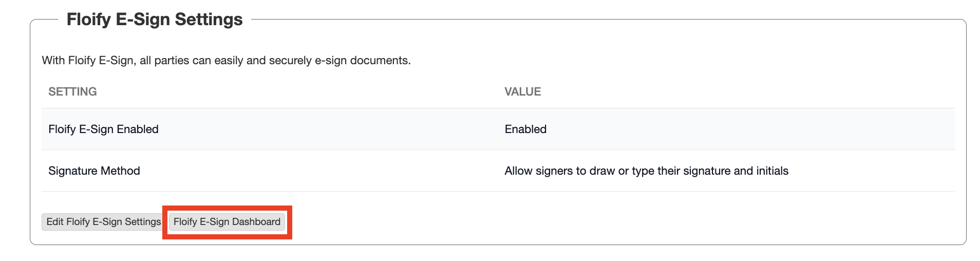Select the Floify E-Sign Enabled row label

point(103,129)
